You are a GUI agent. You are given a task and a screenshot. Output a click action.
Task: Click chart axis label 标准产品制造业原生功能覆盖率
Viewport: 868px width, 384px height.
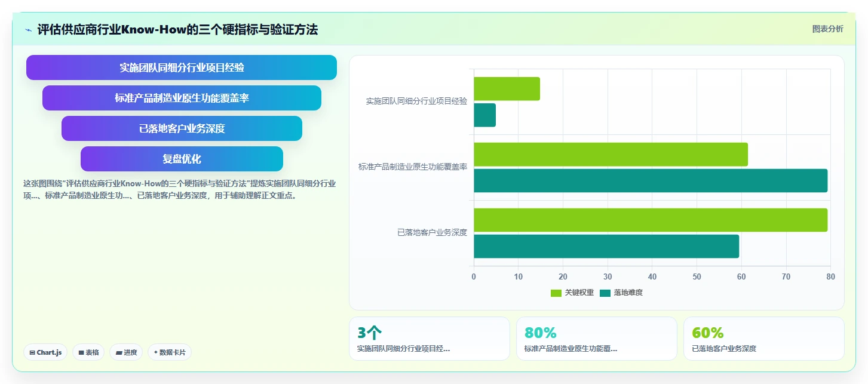(413, 167)
